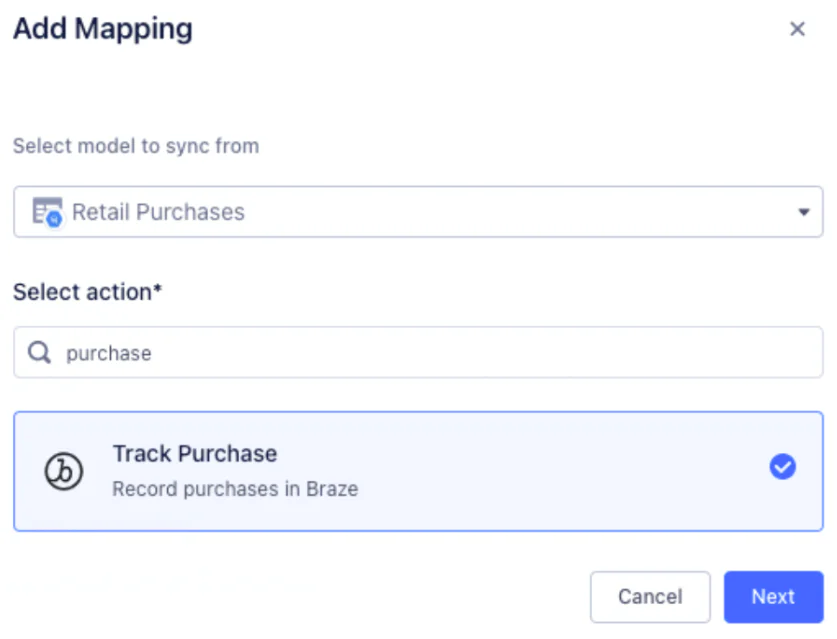Tap the search icon inside the action field
The width and height of the screenshot is (837, 639).
38,353
